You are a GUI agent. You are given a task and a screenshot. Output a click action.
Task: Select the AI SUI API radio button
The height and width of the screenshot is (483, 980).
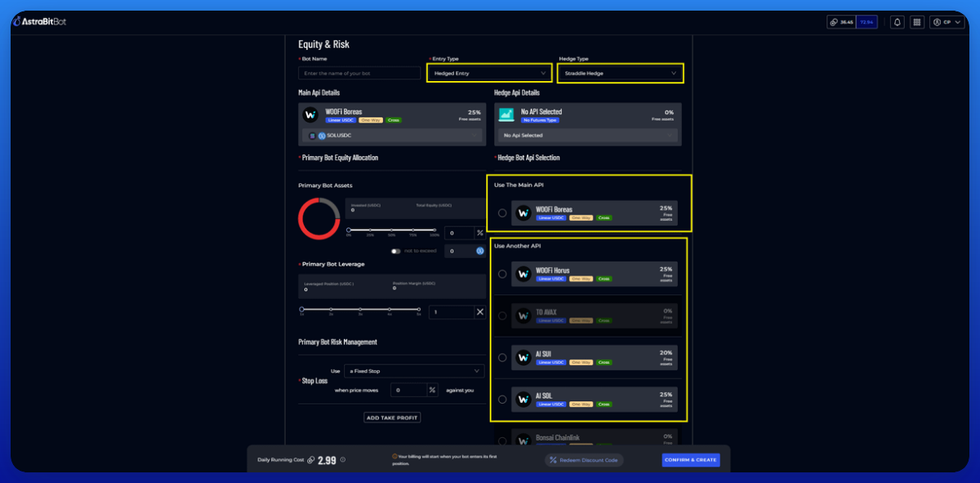(502, 358)
